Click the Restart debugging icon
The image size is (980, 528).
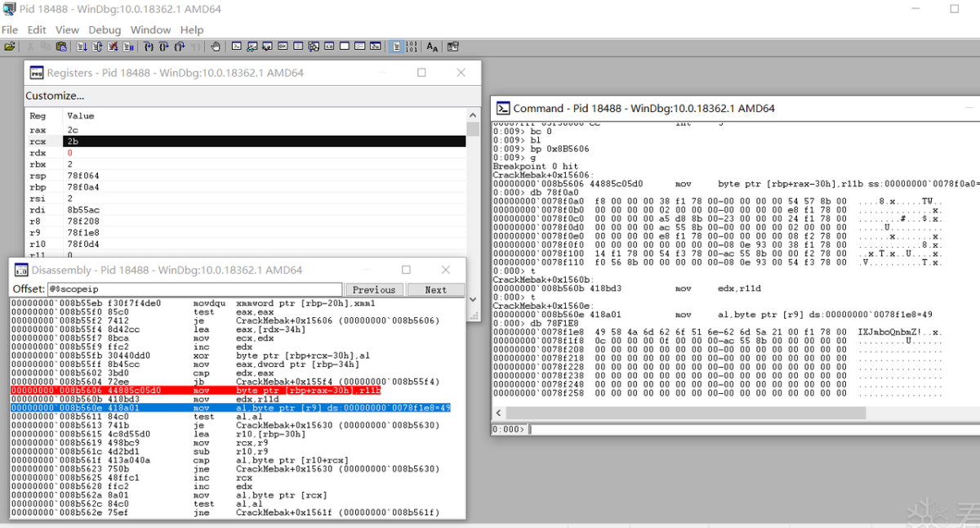click(x=97, y=47)
